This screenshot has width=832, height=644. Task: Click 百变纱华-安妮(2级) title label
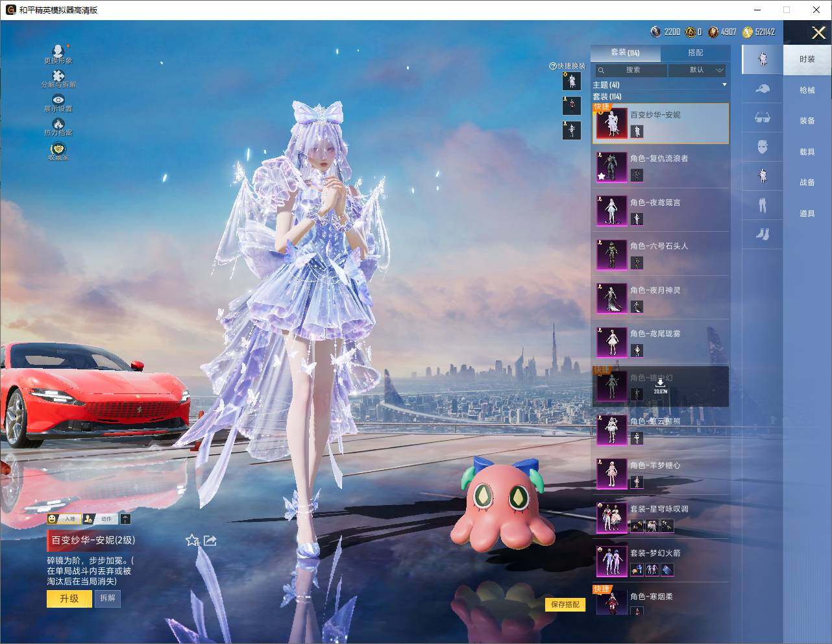point(93,540)
